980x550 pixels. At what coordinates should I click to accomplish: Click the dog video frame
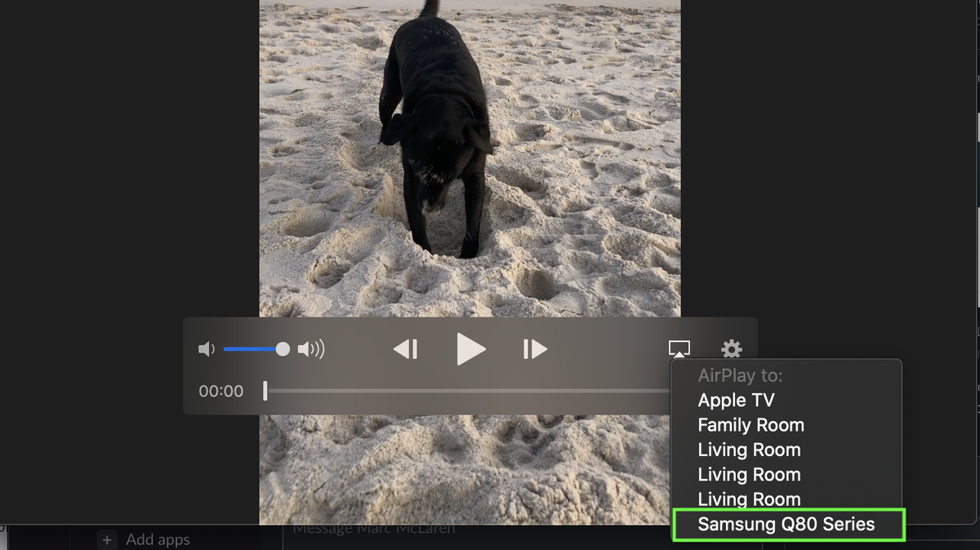pyautogui.click(x=470, y=163)
